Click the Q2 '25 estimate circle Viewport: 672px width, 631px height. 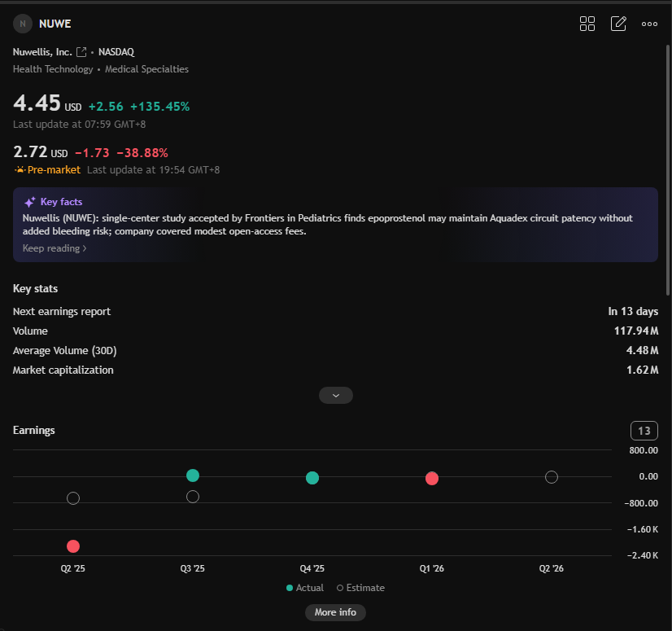coord(73,498)
